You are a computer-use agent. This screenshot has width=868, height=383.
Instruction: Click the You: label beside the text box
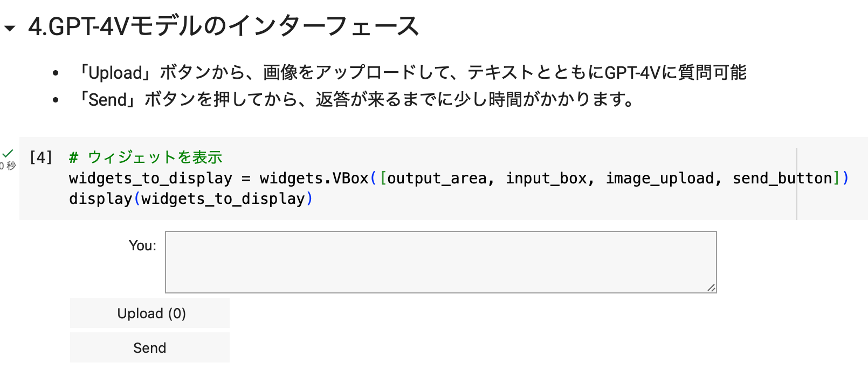[142, 246]
